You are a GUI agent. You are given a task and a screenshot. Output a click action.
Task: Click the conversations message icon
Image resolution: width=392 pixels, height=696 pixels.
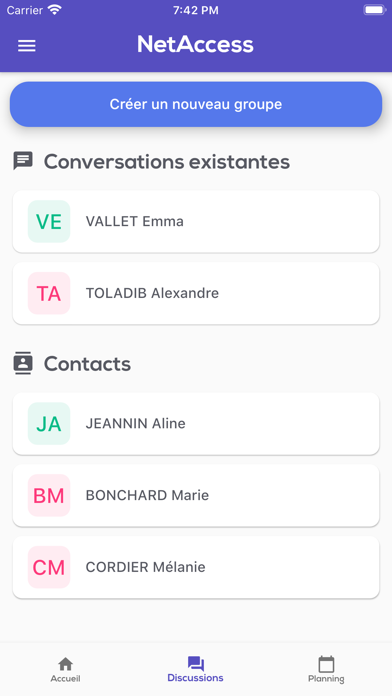pyautogui.click(x=23, y=161)
